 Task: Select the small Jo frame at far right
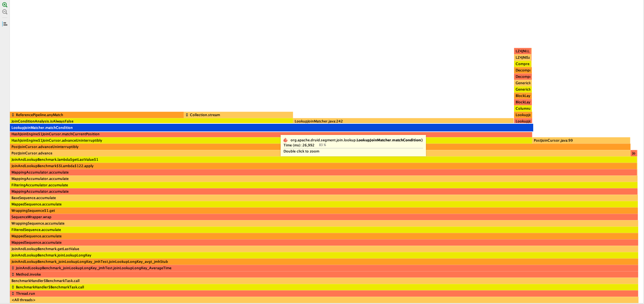coord(634,153)
